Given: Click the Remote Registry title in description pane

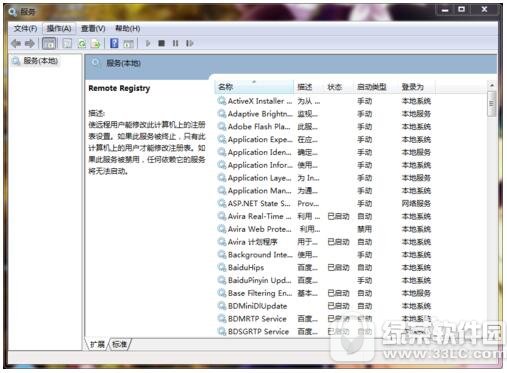Looking at the screenshot, I should pyautogui.click(x=119, y=88).
